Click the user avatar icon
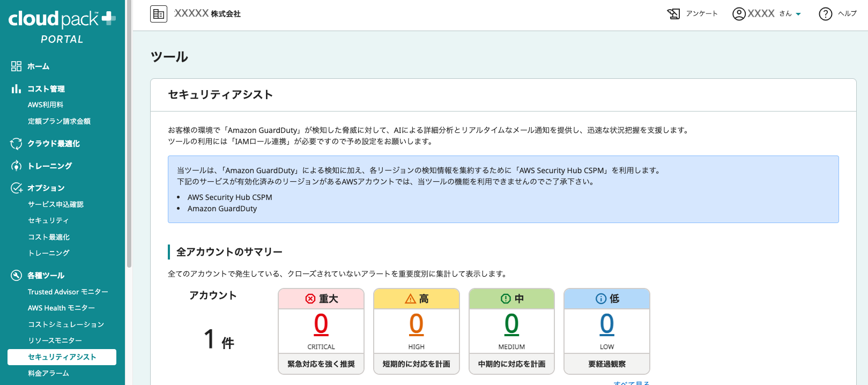 tap(739, 13)
